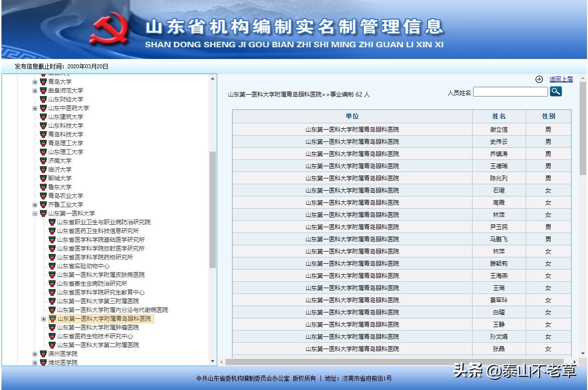
Task: Click the emblem icon next to 济南大学
Action: click(43, 161)
